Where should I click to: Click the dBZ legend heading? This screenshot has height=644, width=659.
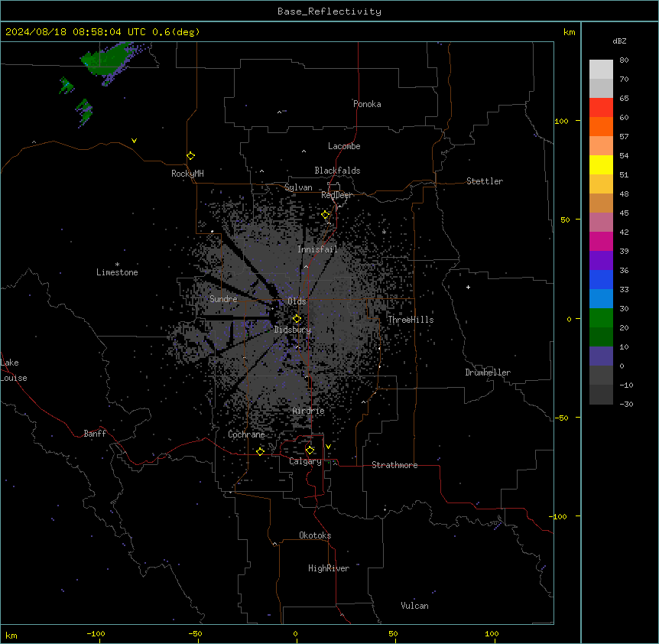point(619,41)
